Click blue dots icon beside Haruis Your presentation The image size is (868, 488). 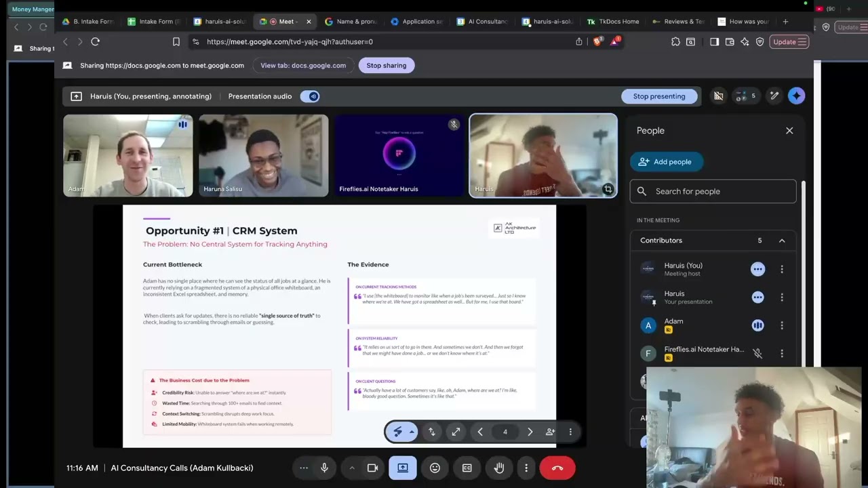[757, 297]
